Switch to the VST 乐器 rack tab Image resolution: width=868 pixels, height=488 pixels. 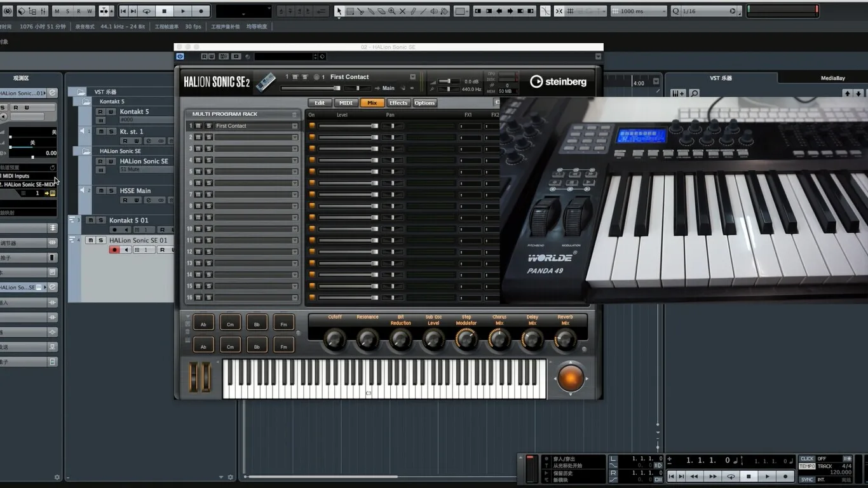[x=721, y=78]
